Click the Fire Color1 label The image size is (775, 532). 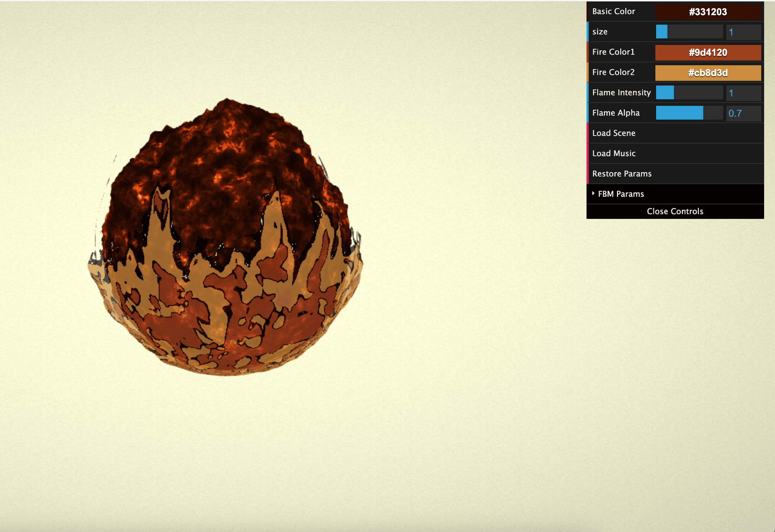[613, 52]
